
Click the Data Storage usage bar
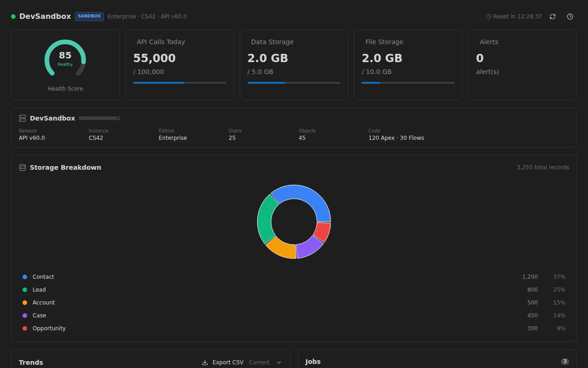point(294,83)
